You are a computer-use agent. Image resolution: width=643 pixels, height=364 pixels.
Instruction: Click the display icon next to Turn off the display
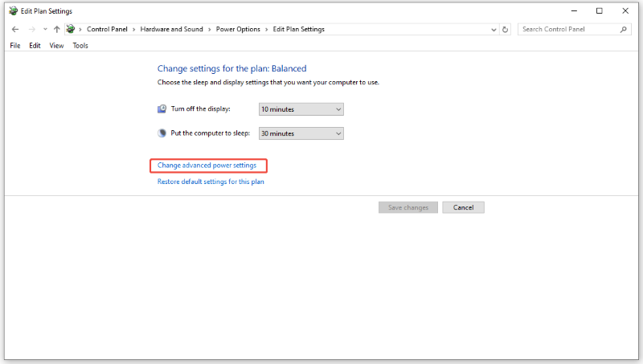click(162, 108)
